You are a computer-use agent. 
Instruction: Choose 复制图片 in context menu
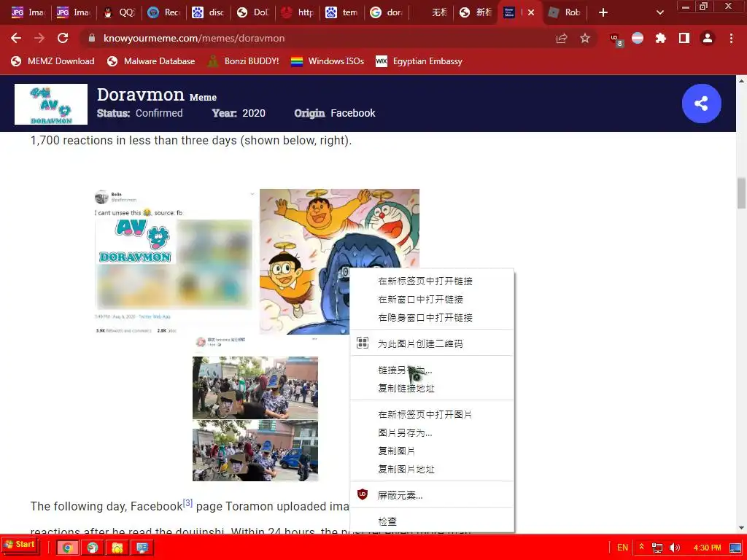pyautogui.click(x=432, y=451)
